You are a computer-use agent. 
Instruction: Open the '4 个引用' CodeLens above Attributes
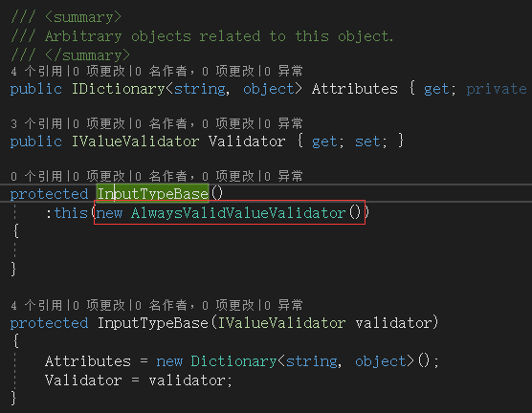pyautogui.click(x=36, y=71)
